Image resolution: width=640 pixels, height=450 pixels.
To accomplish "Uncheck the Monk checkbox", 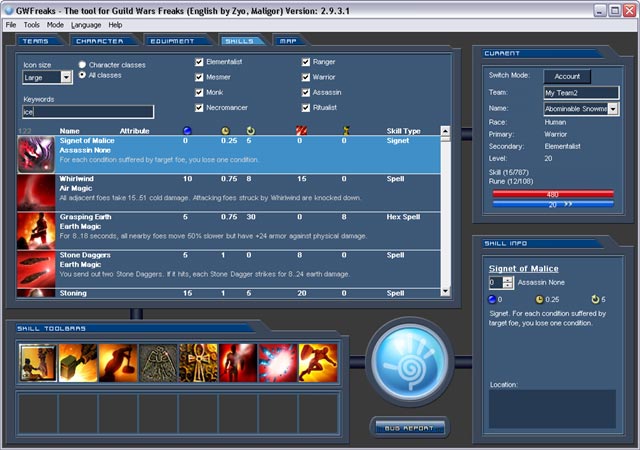I will 199,93.
